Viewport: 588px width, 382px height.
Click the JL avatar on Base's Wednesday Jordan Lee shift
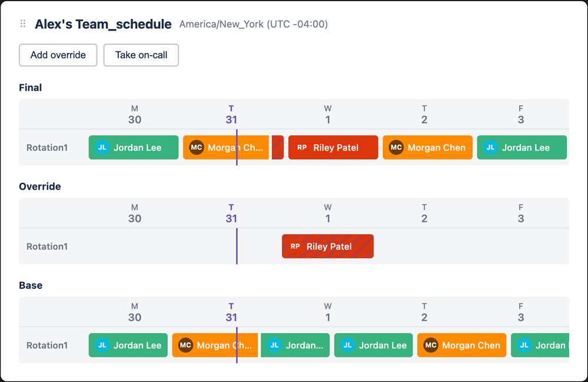pyautogui.click(x=348, y=346)
